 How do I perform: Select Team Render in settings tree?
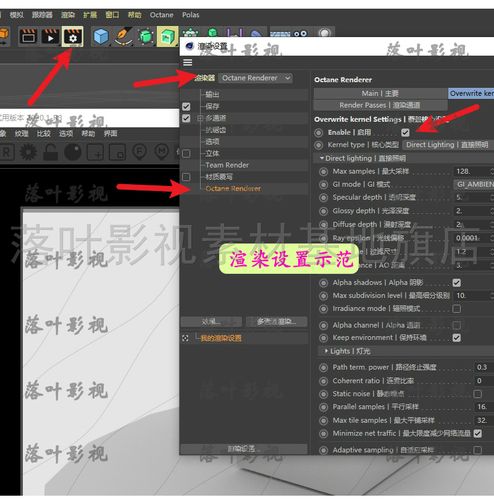coord(227,165)
